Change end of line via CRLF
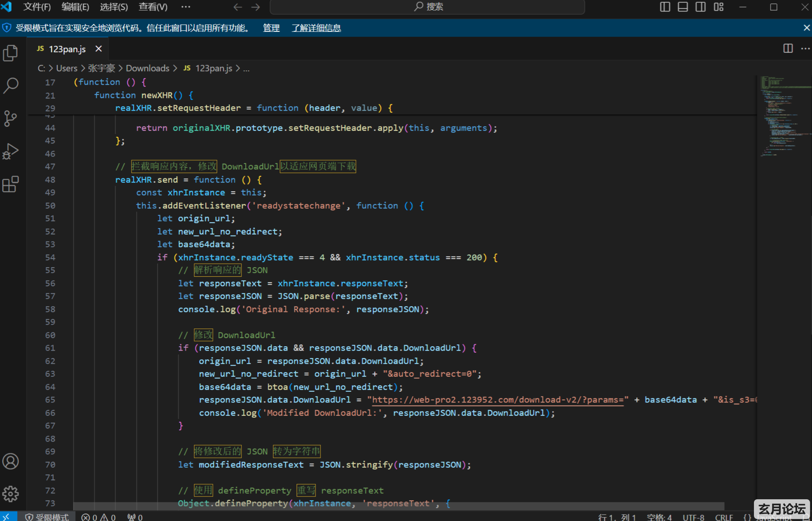 point(724,517)
